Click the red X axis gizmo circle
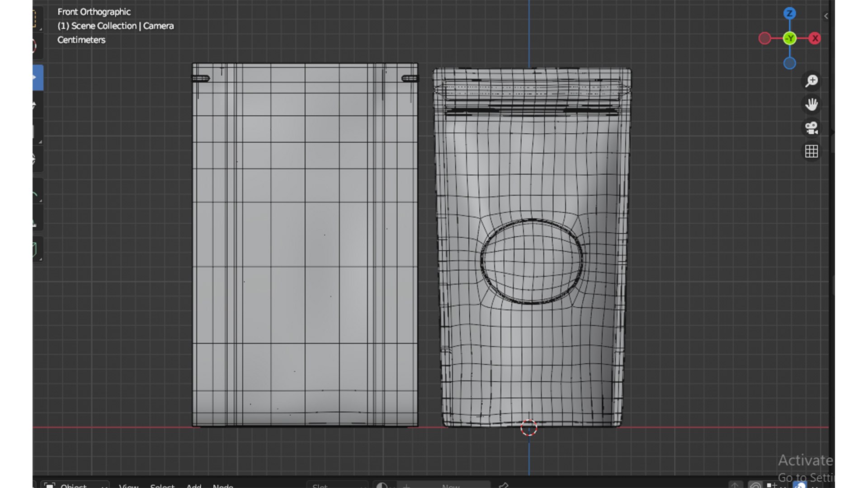This screenshot has height=488, width=868. click(815, 38)
